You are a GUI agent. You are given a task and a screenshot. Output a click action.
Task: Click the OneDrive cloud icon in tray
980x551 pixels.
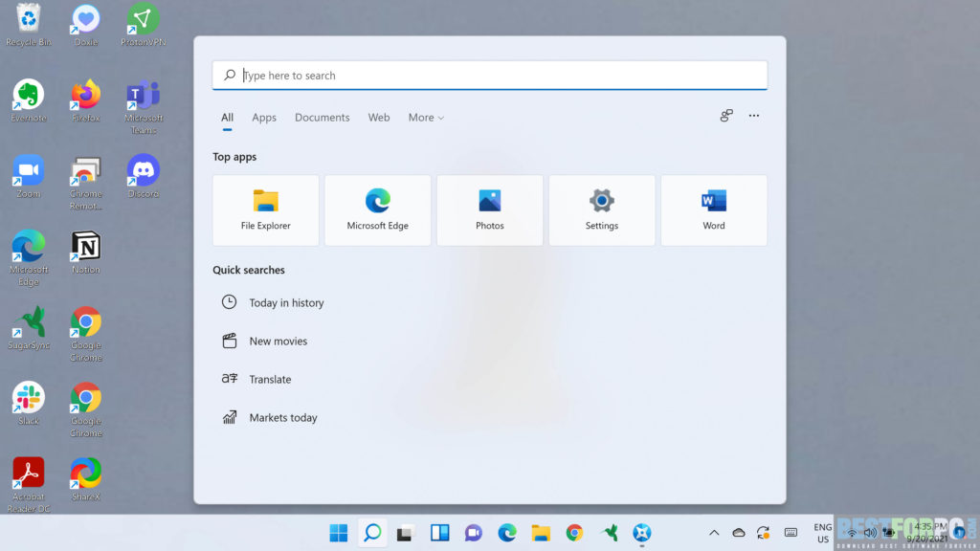(x=739, y=533)
